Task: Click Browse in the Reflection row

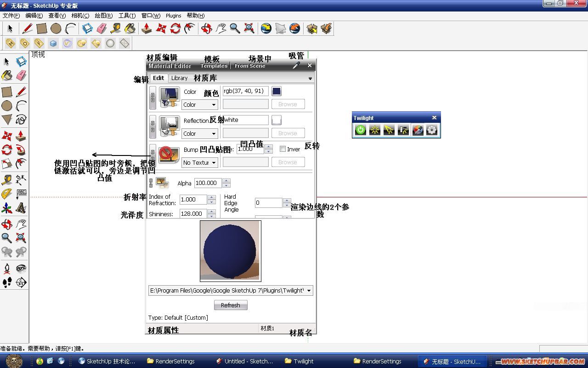Action: click(x=288, y=133)
